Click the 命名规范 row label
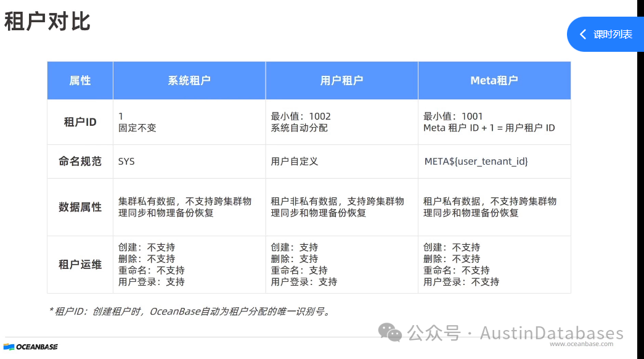 point(80,161)
